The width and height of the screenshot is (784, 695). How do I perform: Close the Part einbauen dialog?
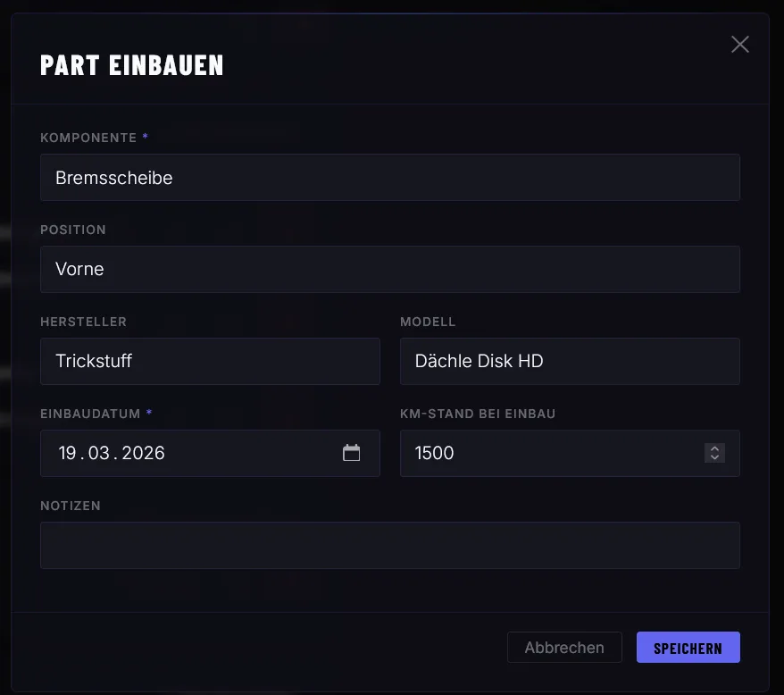click(739, 45)
